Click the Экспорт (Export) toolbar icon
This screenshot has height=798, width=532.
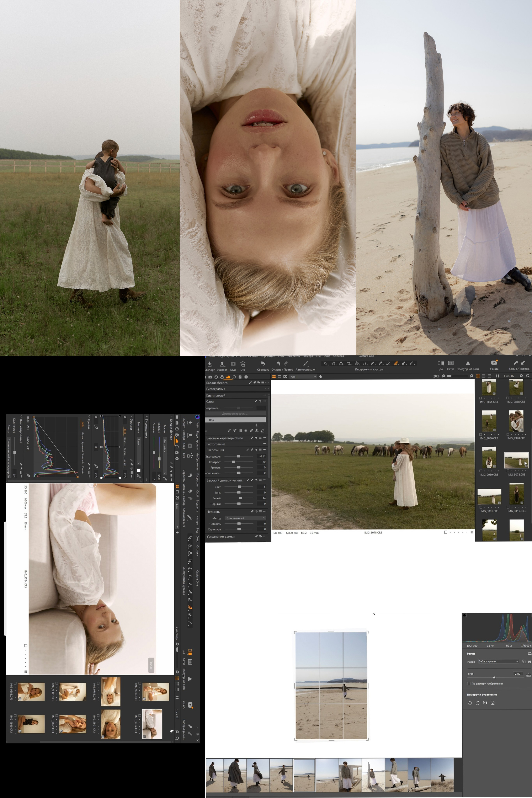[x=222, y=364]
